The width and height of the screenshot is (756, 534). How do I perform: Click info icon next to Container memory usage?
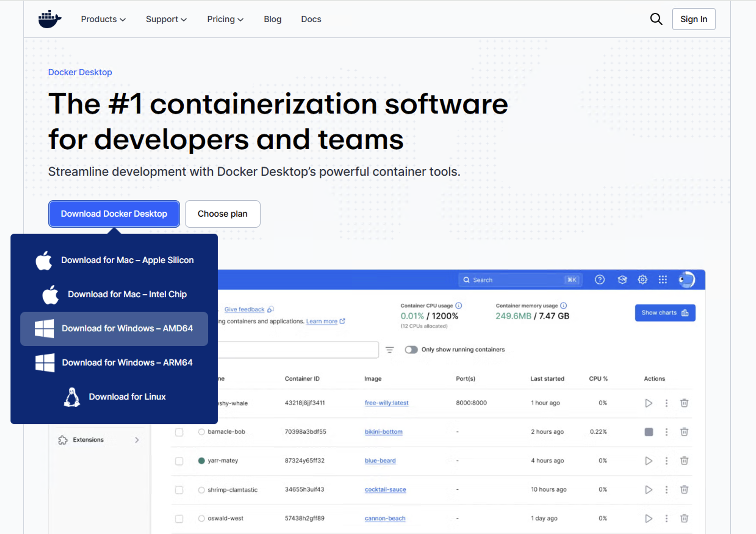coord(563,305)
